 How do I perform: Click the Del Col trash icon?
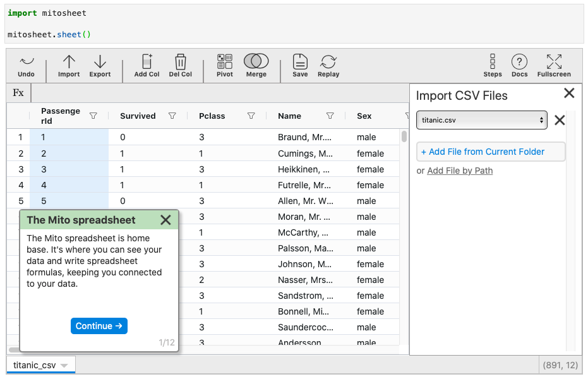point(181,62)
